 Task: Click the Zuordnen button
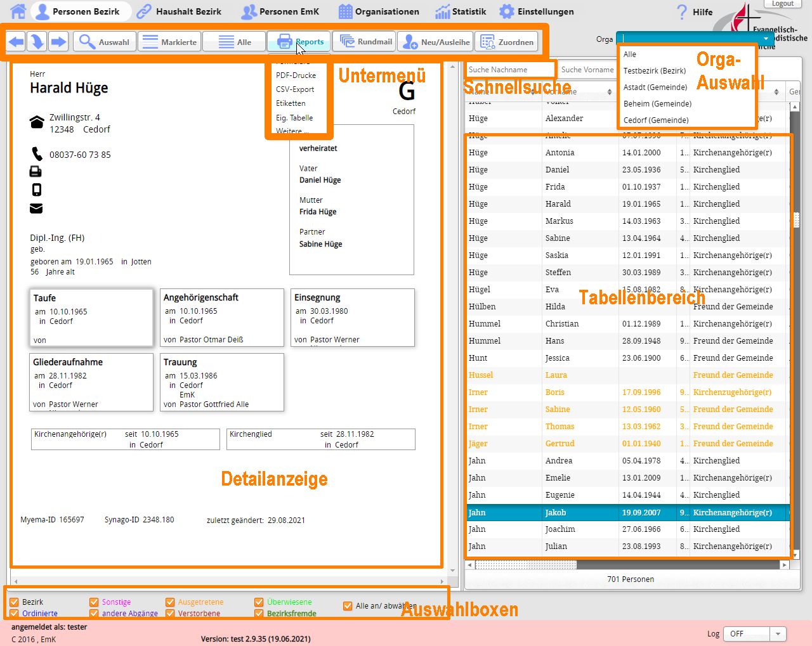coord(506,42)
